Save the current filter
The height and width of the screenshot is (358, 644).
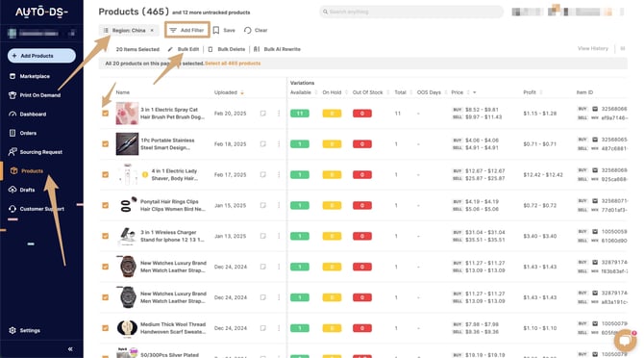click(x=224, y=30)
